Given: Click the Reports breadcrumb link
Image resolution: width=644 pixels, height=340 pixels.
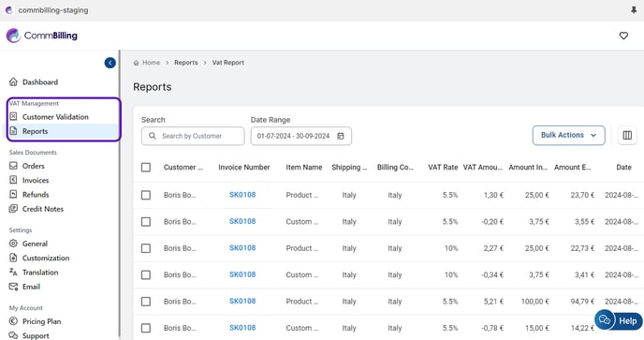Looking at the screenshot, I should (x=186, y=63).
